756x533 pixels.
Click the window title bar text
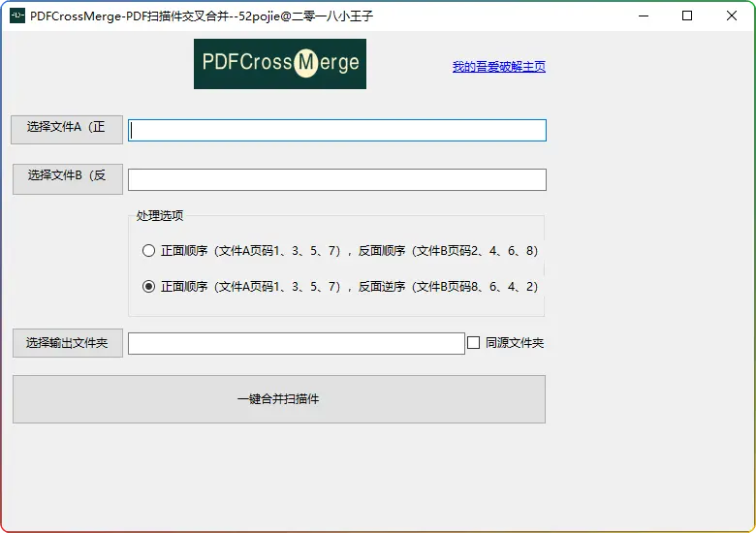[202, 16]
